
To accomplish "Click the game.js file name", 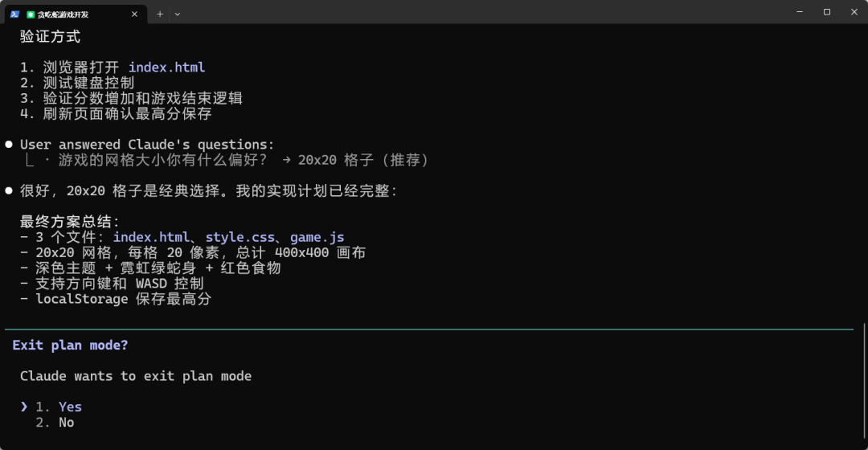I will click(317, 237).
